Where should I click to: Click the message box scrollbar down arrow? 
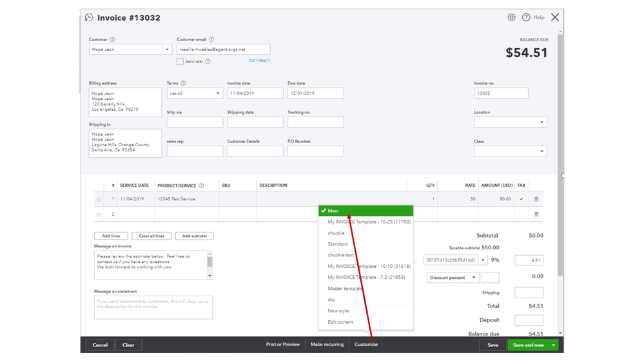[x=210, y=276]
